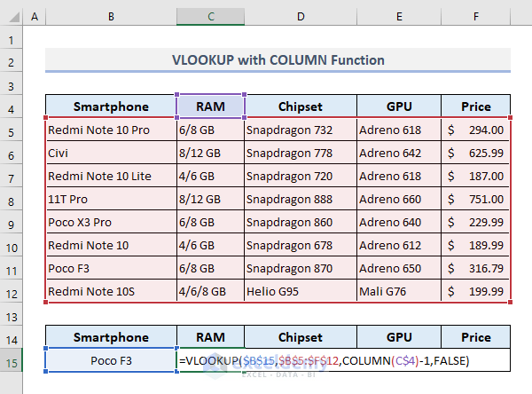
Task: Click the Chipset header in row 14
Action: (301, 337)
